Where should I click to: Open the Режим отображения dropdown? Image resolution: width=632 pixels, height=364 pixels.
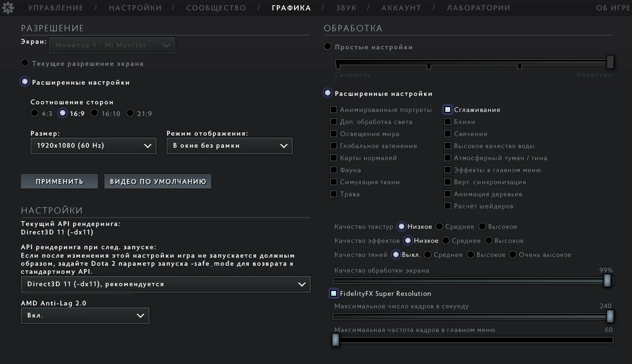click(229, 146)
